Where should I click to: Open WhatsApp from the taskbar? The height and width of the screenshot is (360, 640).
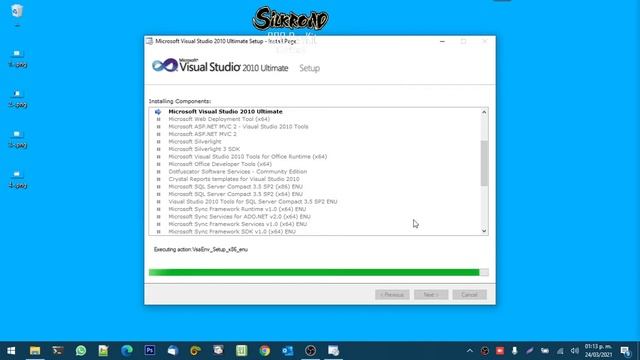coord(81,351)
